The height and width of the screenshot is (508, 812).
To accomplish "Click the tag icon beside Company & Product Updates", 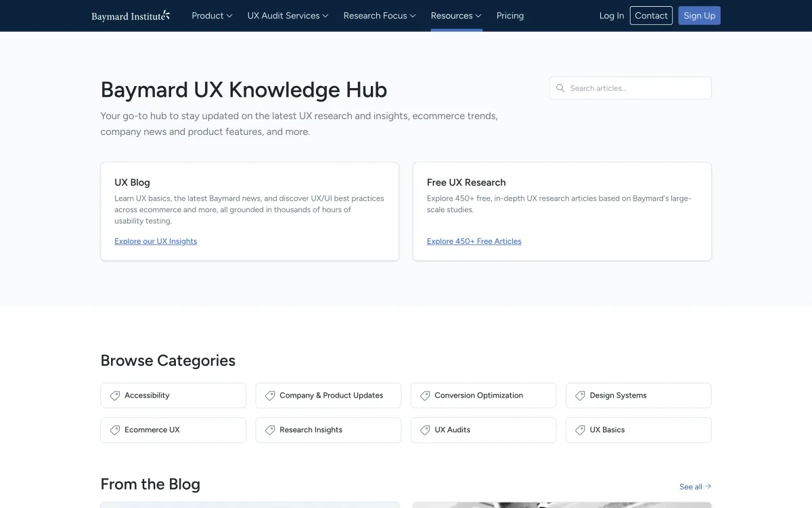I will (x=270, y=396).
